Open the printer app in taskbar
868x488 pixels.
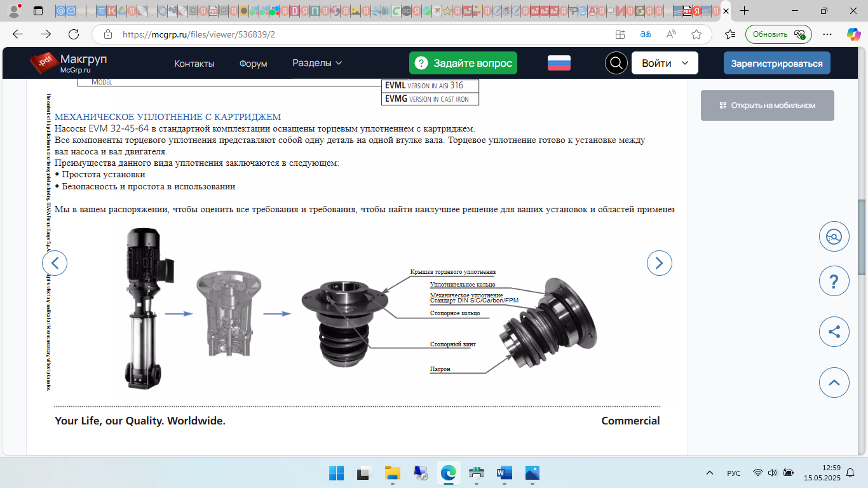tap(477, 473)
